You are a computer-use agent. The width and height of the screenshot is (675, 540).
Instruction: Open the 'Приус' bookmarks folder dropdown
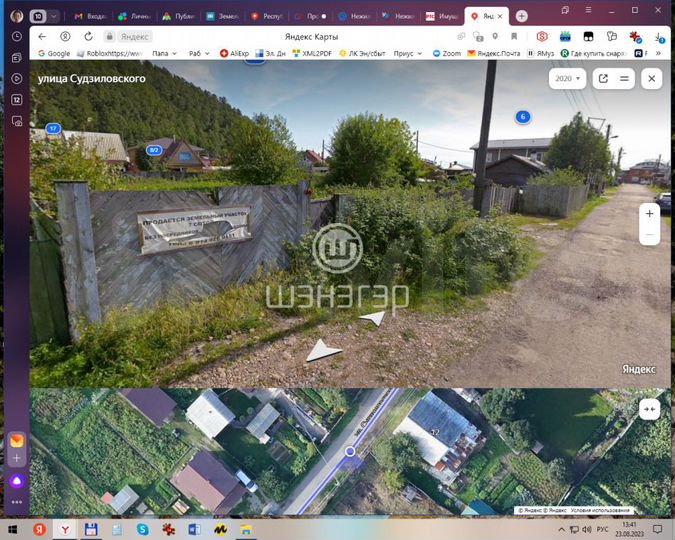[408, 53]
